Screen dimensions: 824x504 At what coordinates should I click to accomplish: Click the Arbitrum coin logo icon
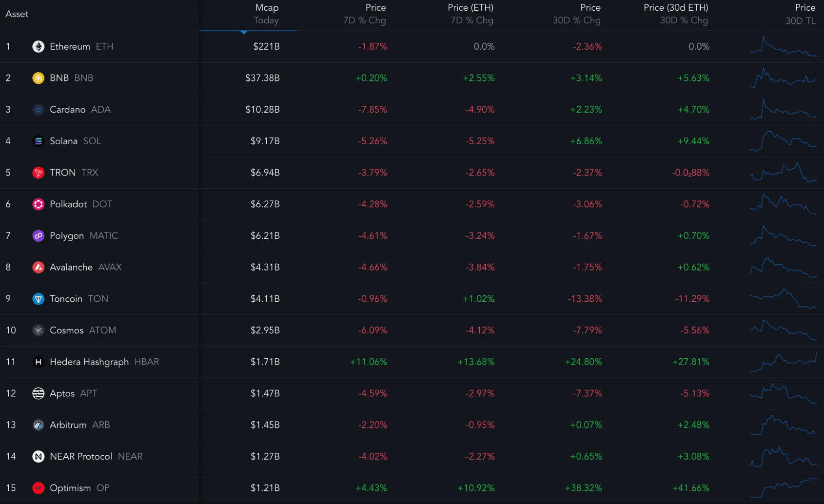[x=38, y=425]
